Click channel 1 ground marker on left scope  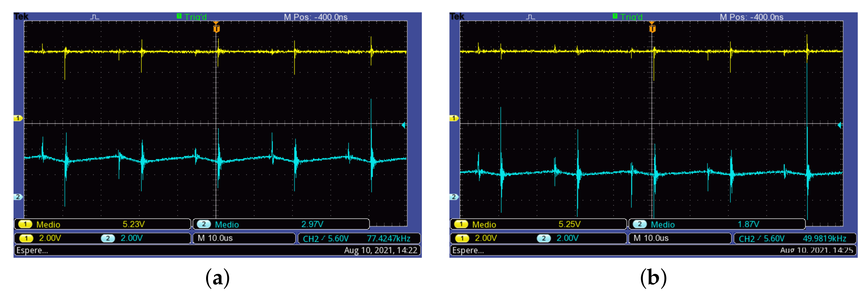pos(18,118)
